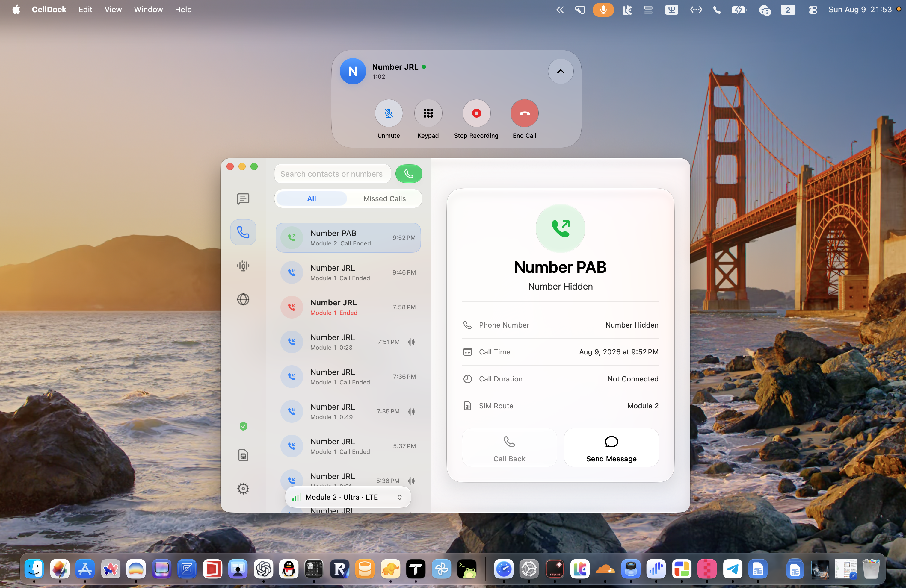
Task: Click Send Message for Number PAB
Action: pyautogui.click(x=611, y=448)
